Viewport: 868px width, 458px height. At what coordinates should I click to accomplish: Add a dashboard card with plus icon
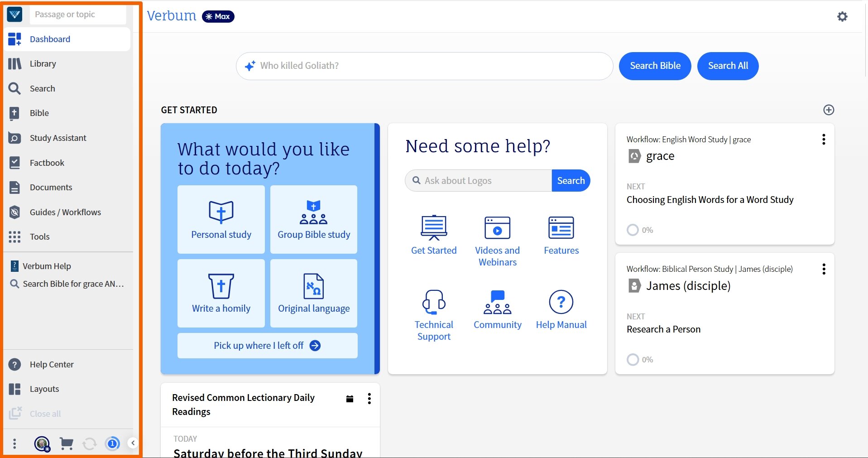(829, 110)
